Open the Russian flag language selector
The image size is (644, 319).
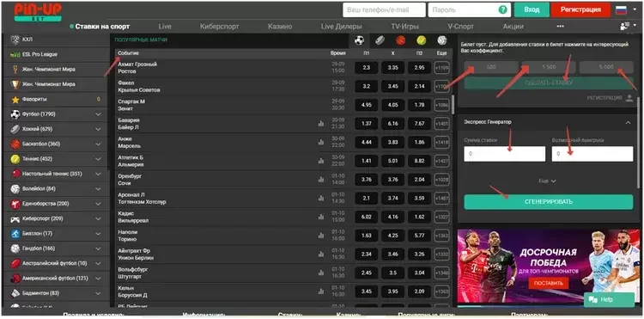[x=621, y=9]
